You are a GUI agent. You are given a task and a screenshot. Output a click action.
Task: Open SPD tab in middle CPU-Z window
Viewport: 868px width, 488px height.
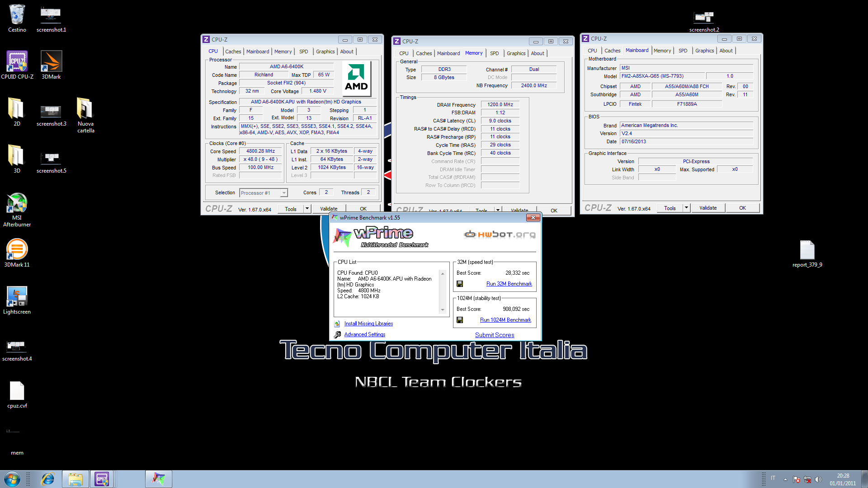point(495,53)
